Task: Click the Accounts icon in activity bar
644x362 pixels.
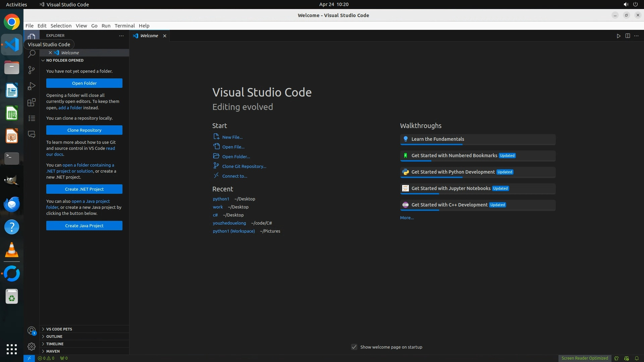Action: coord(32,331)
